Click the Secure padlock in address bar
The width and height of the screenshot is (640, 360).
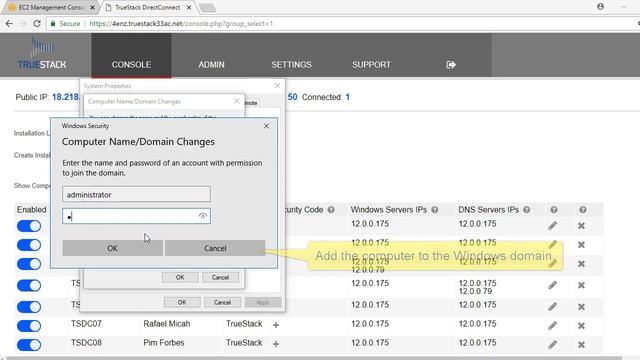53,24
